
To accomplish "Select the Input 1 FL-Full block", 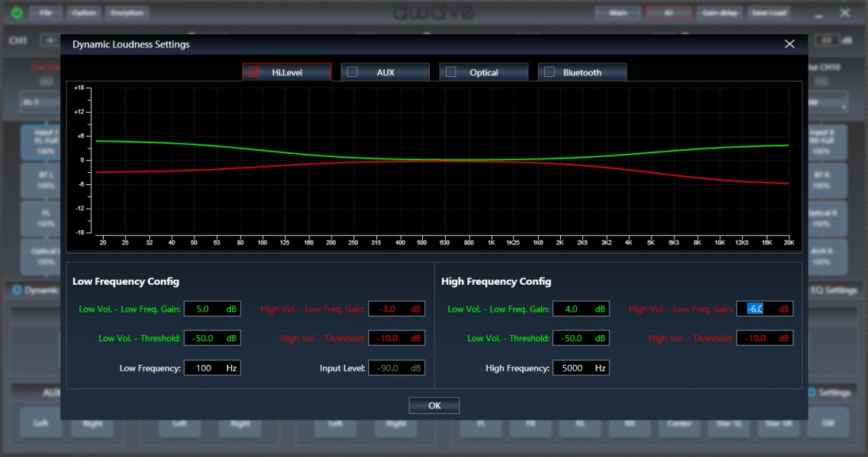I will point(41,142).
